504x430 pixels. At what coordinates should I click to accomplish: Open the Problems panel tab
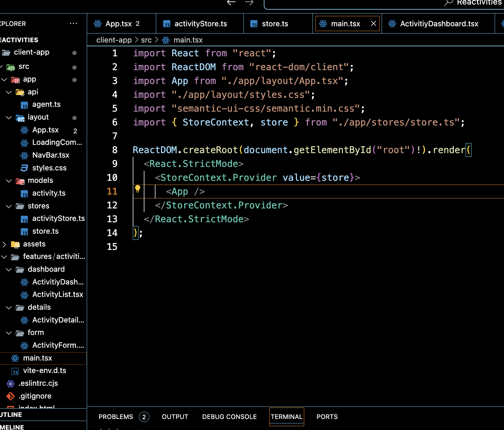116,417
